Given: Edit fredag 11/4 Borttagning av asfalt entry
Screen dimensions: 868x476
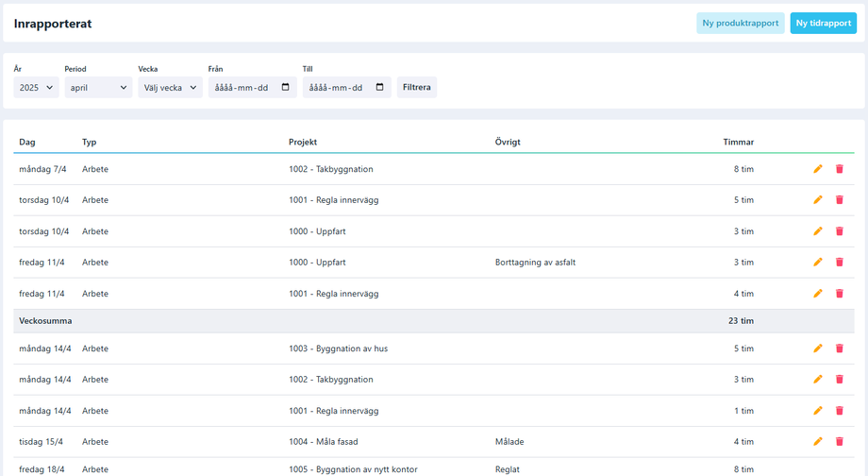Looking at the screenshot, I should point(818,263).
